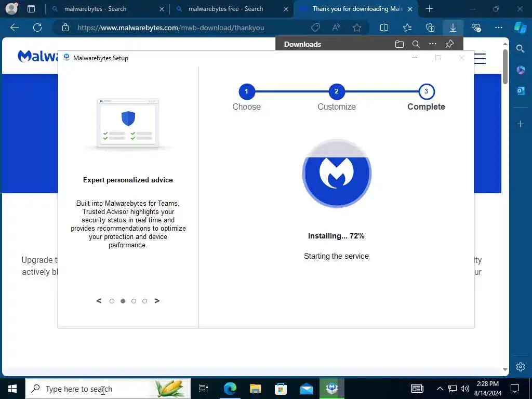Open the volume speaker control
This screenshot has height=399, width=532.
pyautogui.click(x=465, y=389)
